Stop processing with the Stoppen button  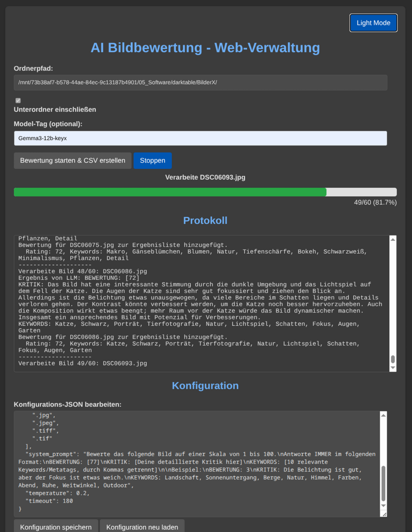pos(152,161)
